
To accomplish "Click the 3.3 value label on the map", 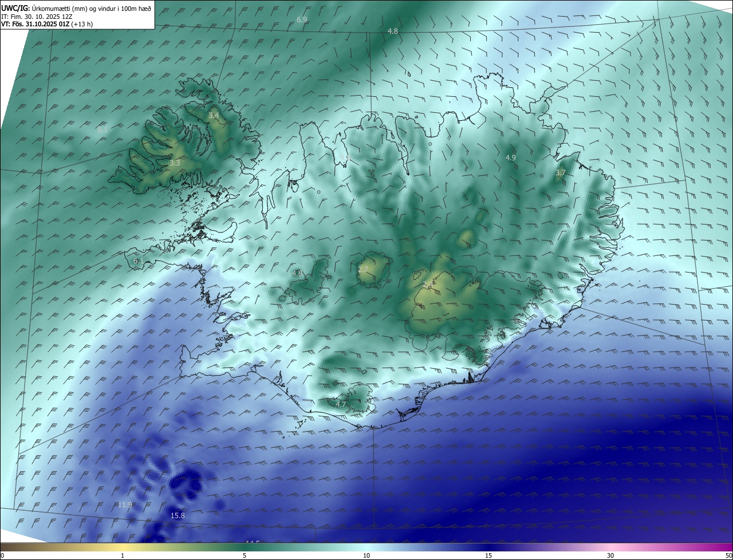I will coord(175,163).
